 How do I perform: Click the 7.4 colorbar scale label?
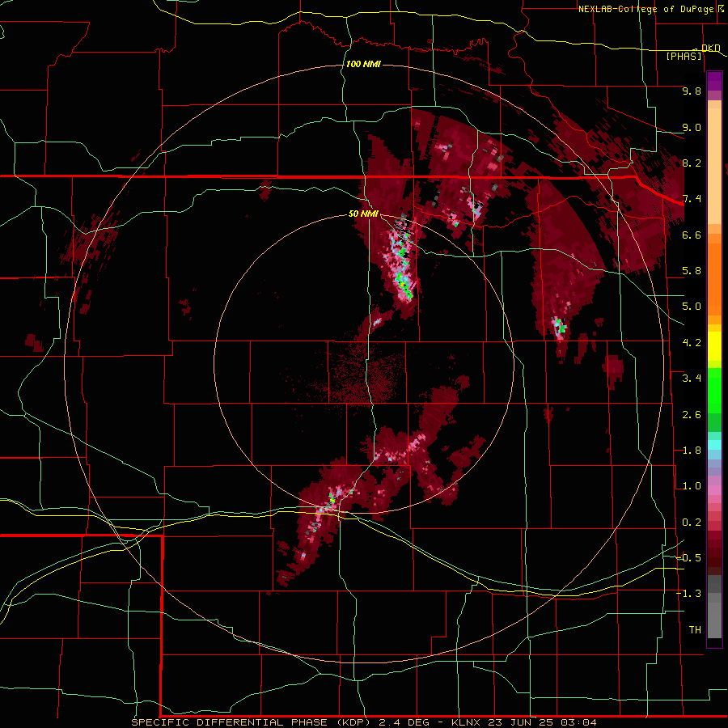coord(692,199)
